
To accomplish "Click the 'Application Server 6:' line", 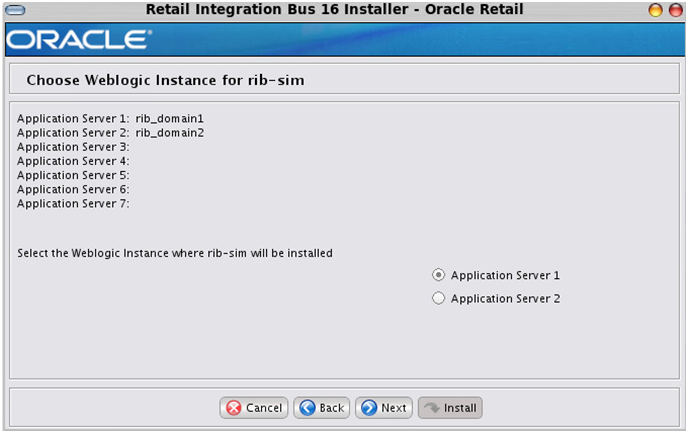I will (73, 189).
